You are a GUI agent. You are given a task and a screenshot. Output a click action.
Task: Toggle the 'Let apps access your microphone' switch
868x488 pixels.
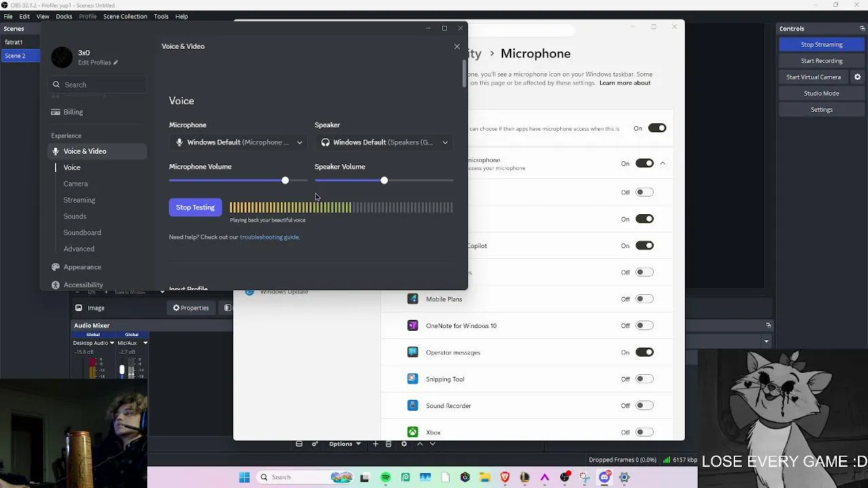(644, 163)
